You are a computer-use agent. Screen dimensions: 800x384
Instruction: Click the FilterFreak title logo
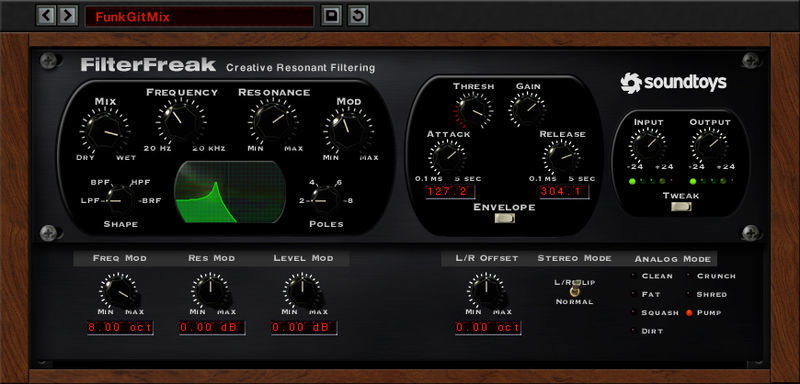click(148, 65)
